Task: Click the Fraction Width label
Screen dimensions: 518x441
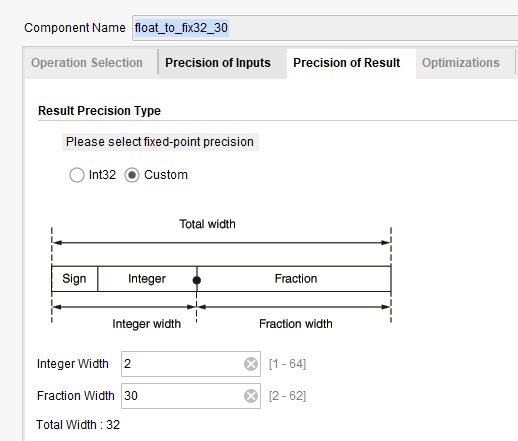Action: click(76, 396)
